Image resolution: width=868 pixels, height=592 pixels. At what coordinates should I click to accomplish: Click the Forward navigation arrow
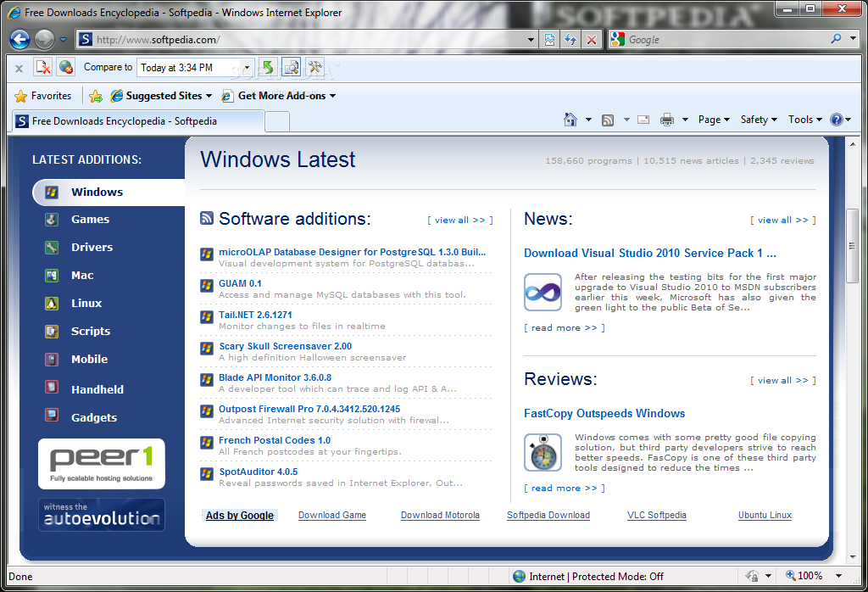44,39
